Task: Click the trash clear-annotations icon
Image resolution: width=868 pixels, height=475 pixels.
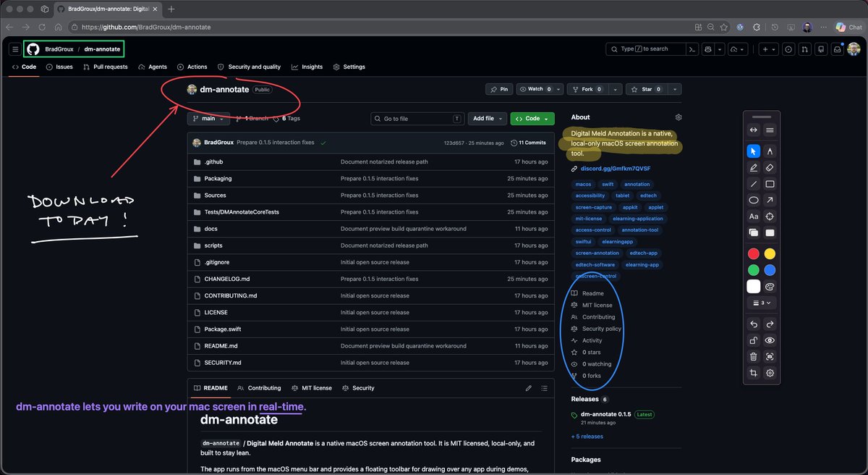Action: [x=754, y=356]
